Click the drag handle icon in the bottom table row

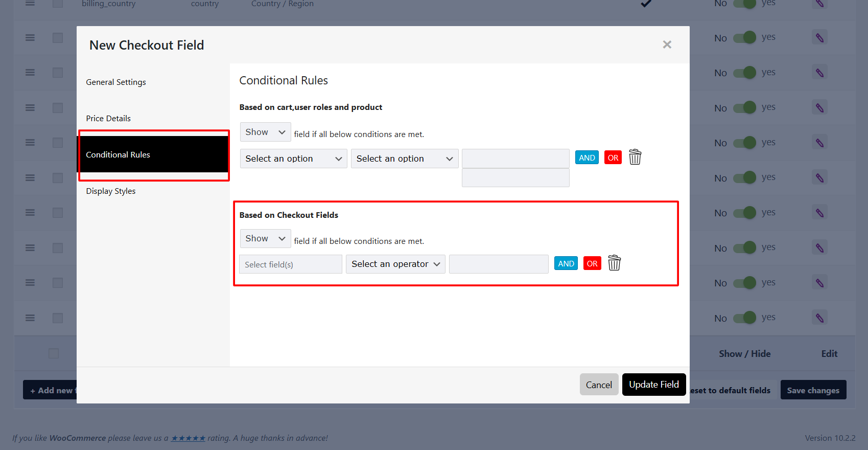30,318
